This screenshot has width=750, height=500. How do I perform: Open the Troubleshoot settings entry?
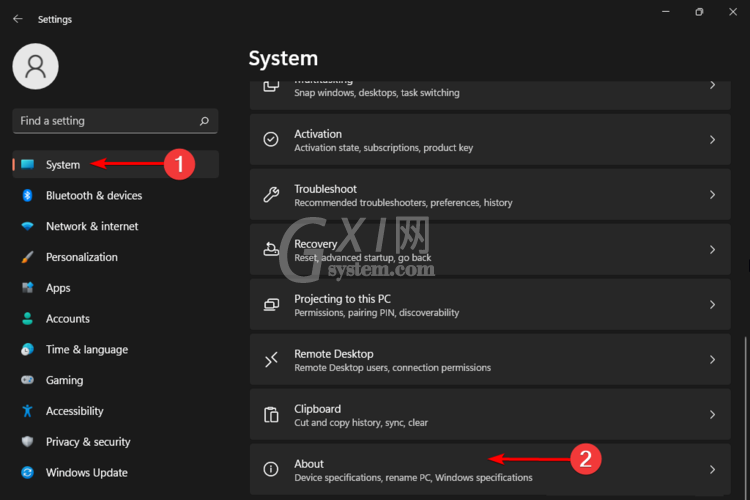[490, 195]
